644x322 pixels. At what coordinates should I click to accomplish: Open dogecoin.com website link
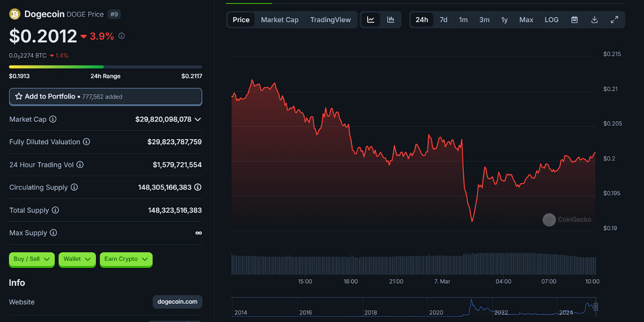pyautogui.click(x=178, y=302)
